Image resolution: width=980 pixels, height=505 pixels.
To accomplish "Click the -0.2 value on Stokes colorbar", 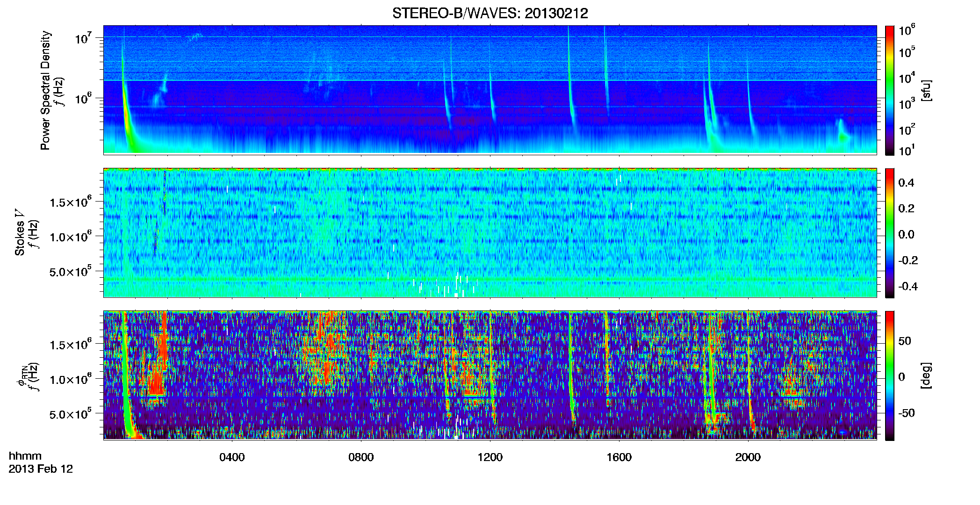I will click(908, 260).
